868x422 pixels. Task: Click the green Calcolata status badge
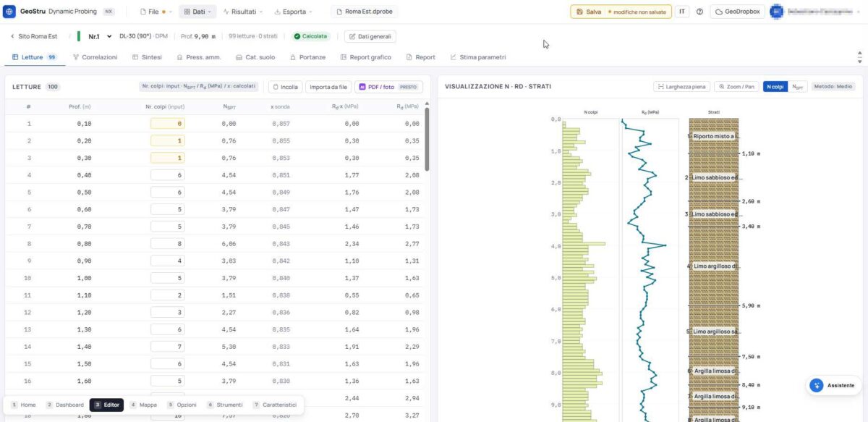(x=311, y=36)
